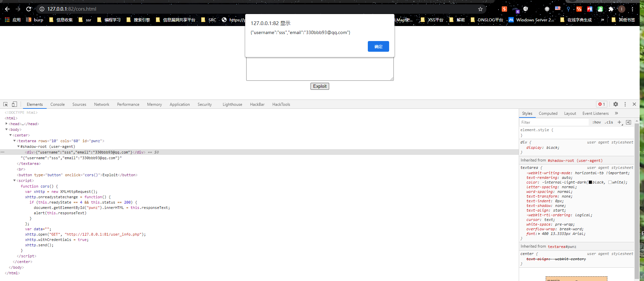View site information icon in address bar
The height and width of the screenshot is (281, 644).
[x=42, y=9]
